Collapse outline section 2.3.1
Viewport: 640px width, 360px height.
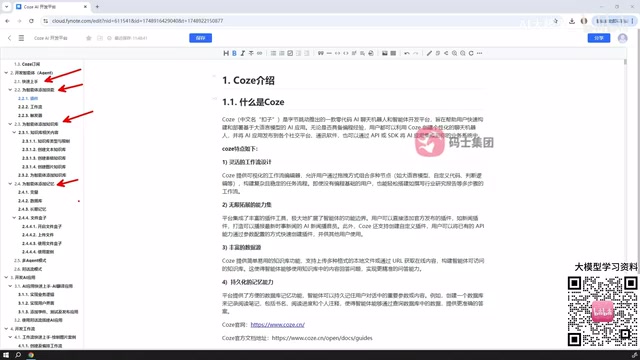[14, 132]
